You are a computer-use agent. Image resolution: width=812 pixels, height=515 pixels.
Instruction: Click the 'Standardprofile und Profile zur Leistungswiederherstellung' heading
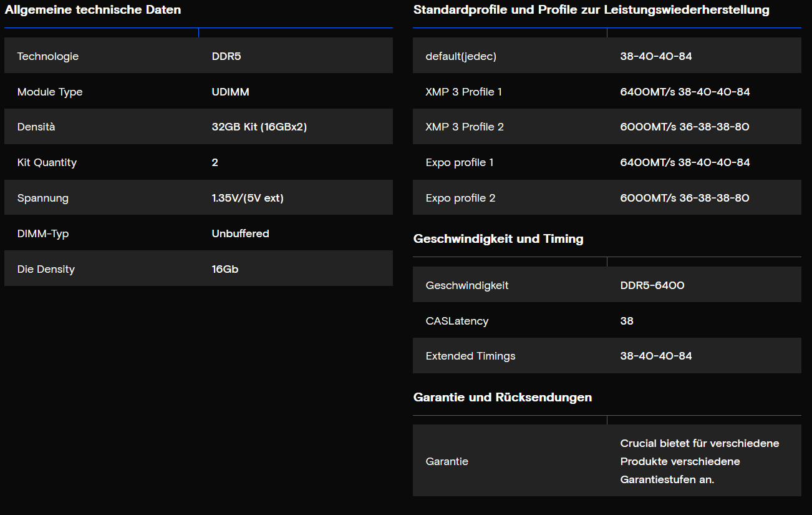point(591,10)
